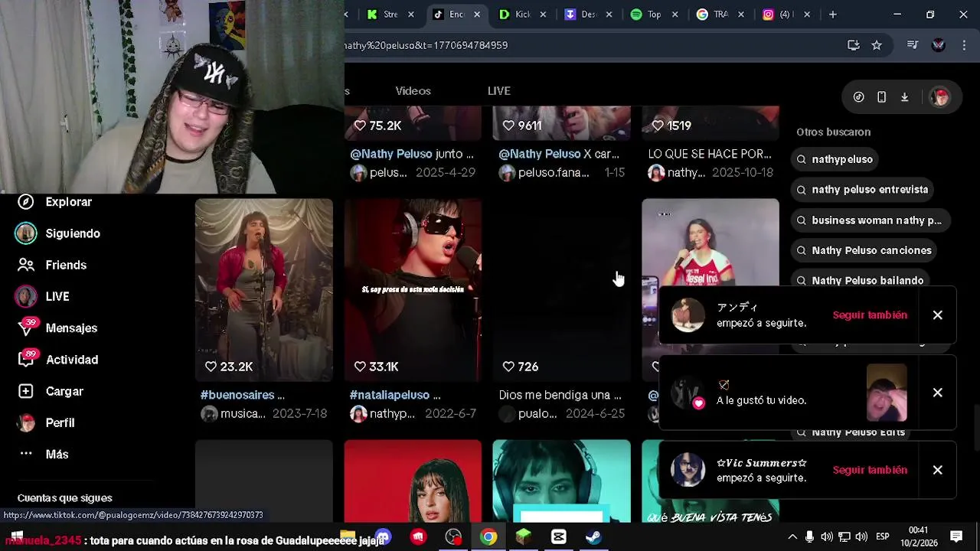Screen dimensions: 980x551
Task: Open the #nataliapeluso video with 33.1K likes
Action: [x=413, y=290]
